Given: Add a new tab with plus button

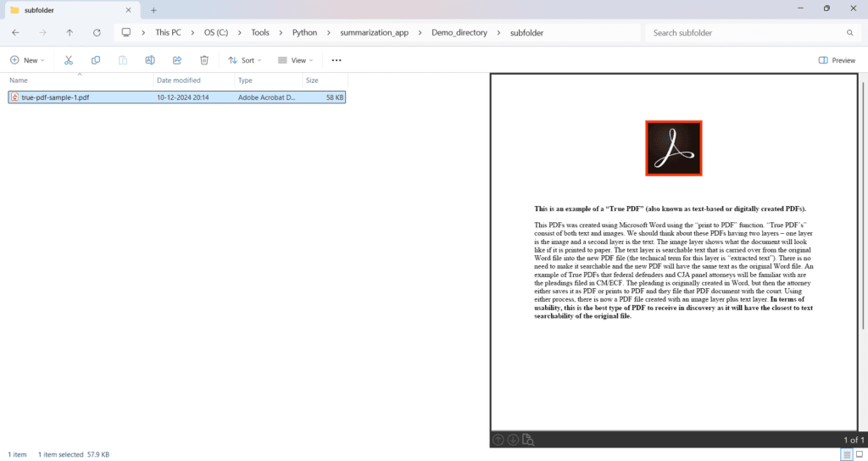Looking at the screenshot, I should click(154, 10).
